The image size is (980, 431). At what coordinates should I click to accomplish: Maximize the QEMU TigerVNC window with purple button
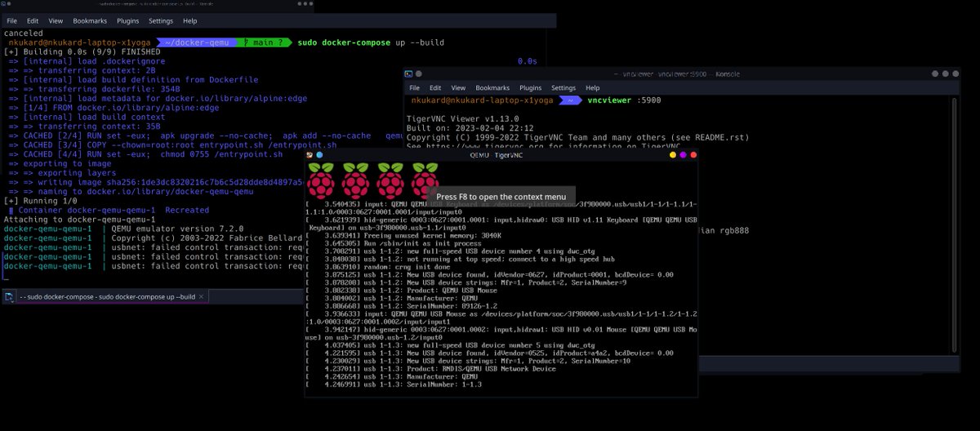tap(683, 154)
